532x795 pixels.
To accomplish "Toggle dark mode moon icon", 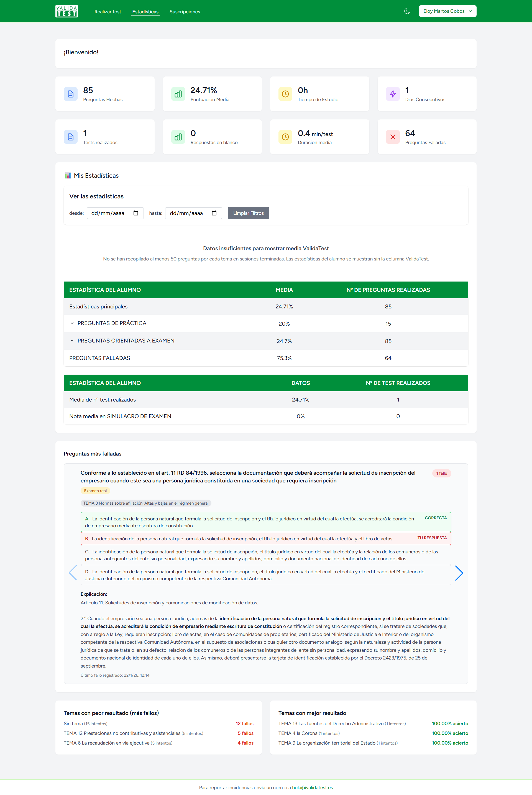I will [x=407, y=11].
